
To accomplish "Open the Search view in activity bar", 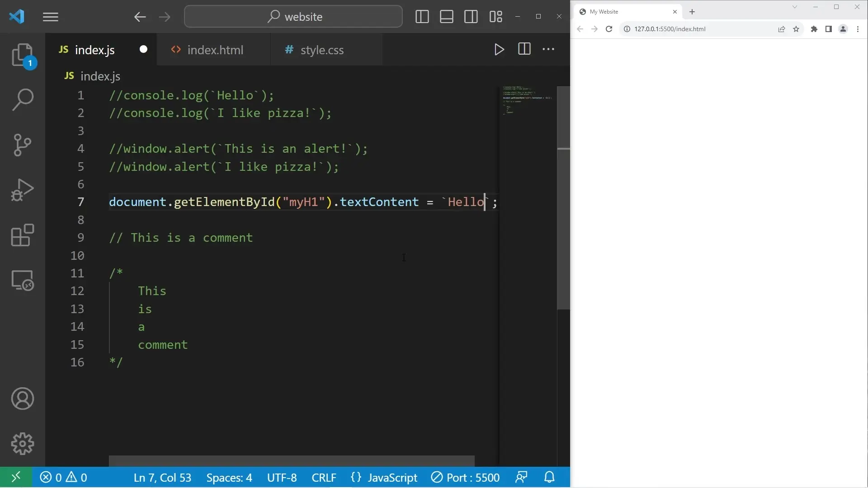I will (22, 100).
